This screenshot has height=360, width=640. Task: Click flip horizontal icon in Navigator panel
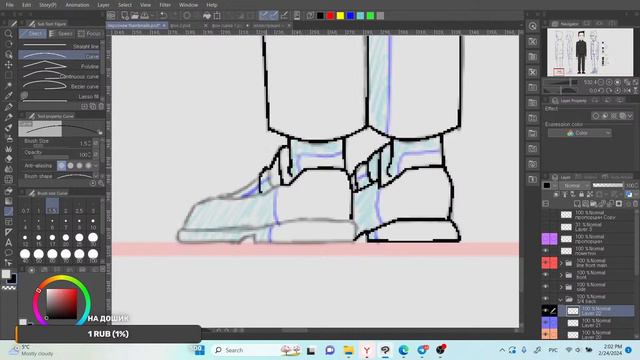tap(626, 90)
